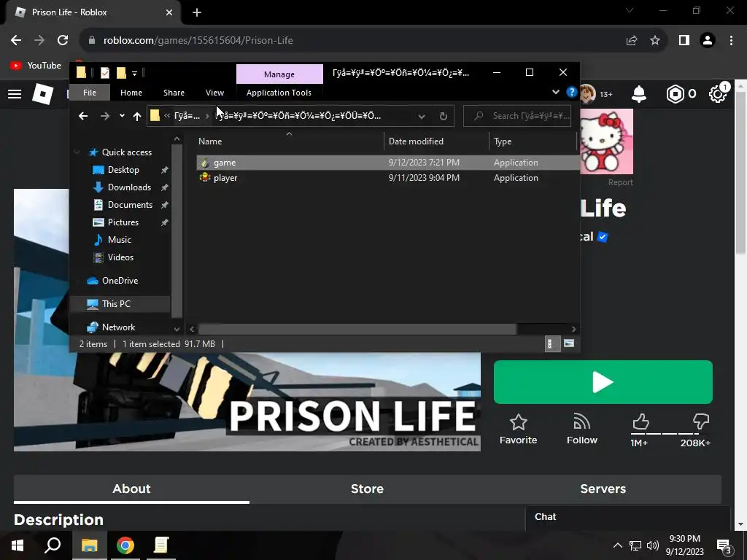Follow the Prison Life game
Viewport: 747px width, 560px height.
tap(581, 429)
